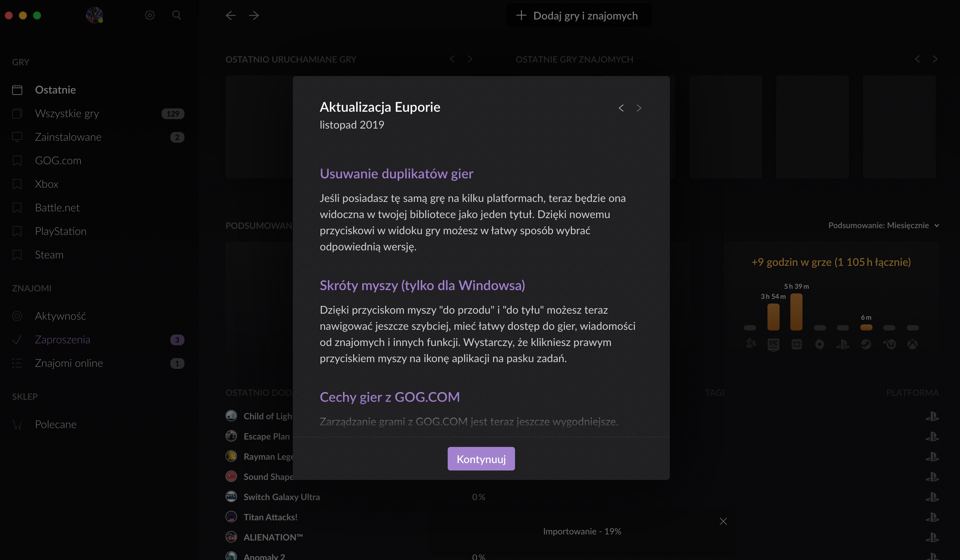
Task: Go forward with the top bar right arrow
Action: pos(254,15)
